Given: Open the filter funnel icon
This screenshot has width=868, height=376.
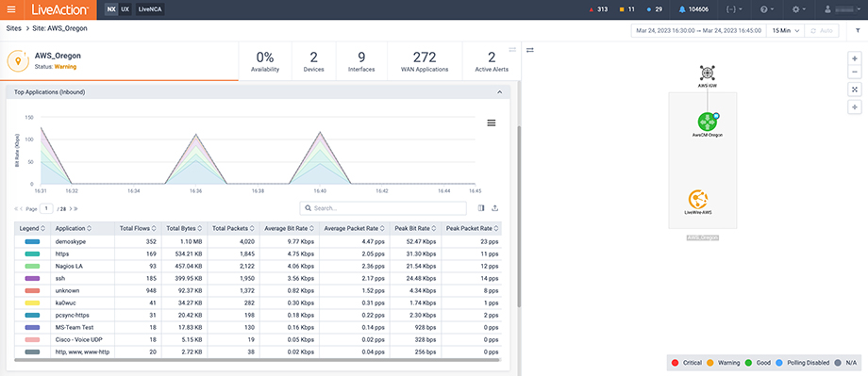Looking at the screenshot, I should coord(858,31).
